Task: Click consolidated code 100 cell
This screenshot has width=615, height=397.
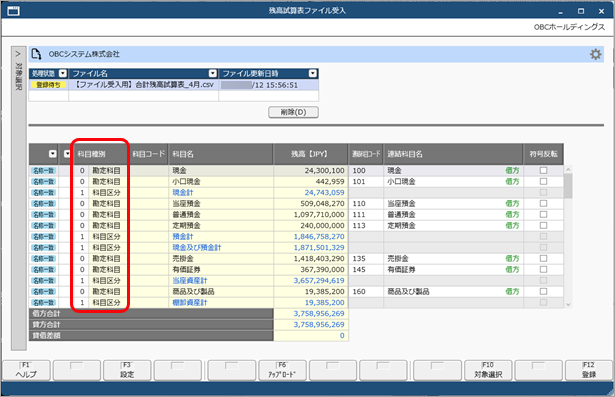Action: [366, 170]
